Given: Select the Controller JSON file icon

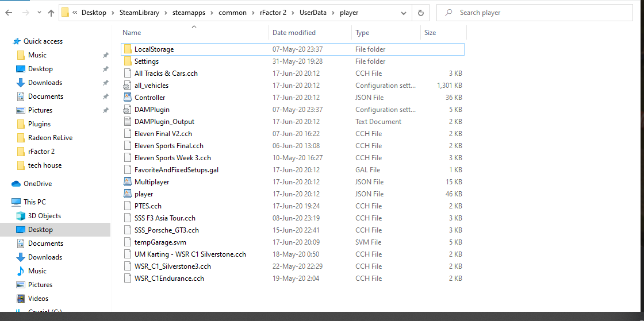Looking at the screenshot, I should 127,98.
